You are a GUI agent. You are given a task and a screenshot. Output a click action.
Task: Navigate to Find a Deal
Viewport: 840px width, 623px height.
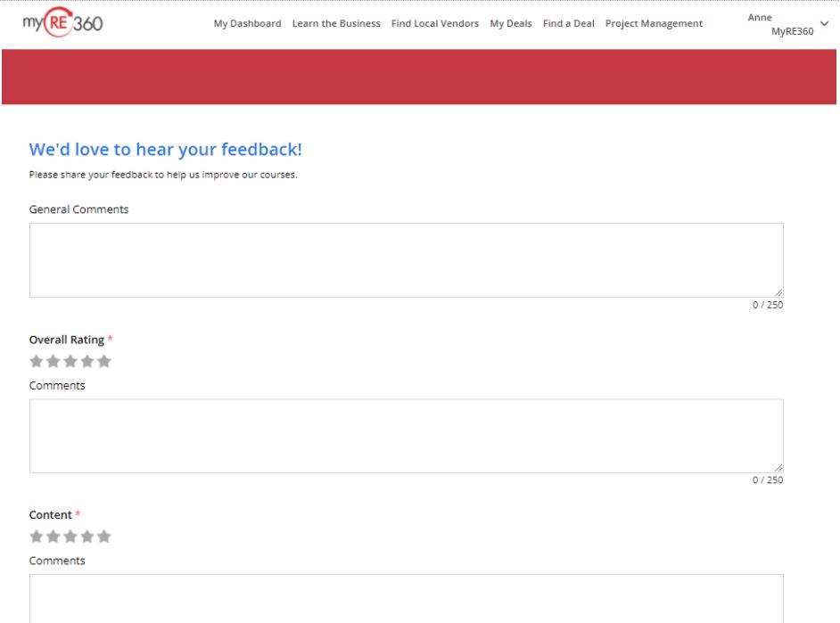pyautogui.click(x=568, y=24)
